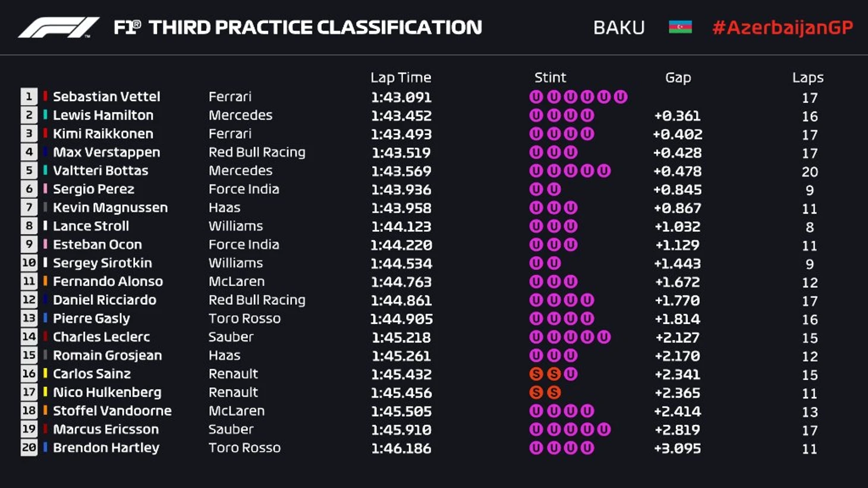This screenshot has width=868, height=488.
Task: Select the Stint column header
Action: click(x=550, y=77)
